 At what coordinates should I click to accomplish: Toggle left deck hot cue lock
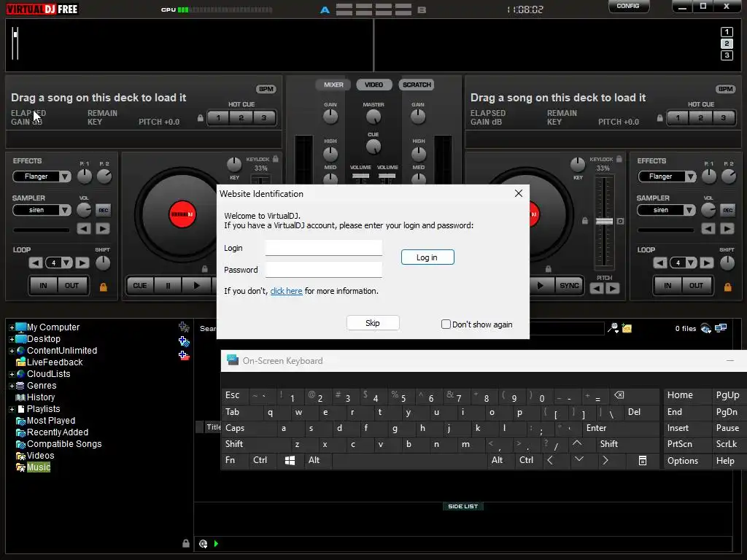click(x=200, y=118)
